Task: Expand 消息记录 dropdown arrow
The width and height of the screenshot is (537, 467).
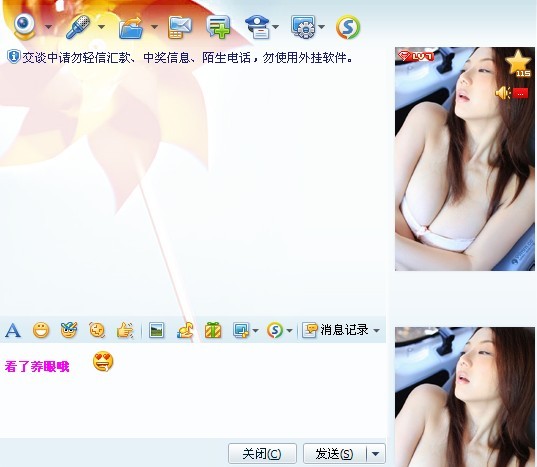Action: pos(376,330)
